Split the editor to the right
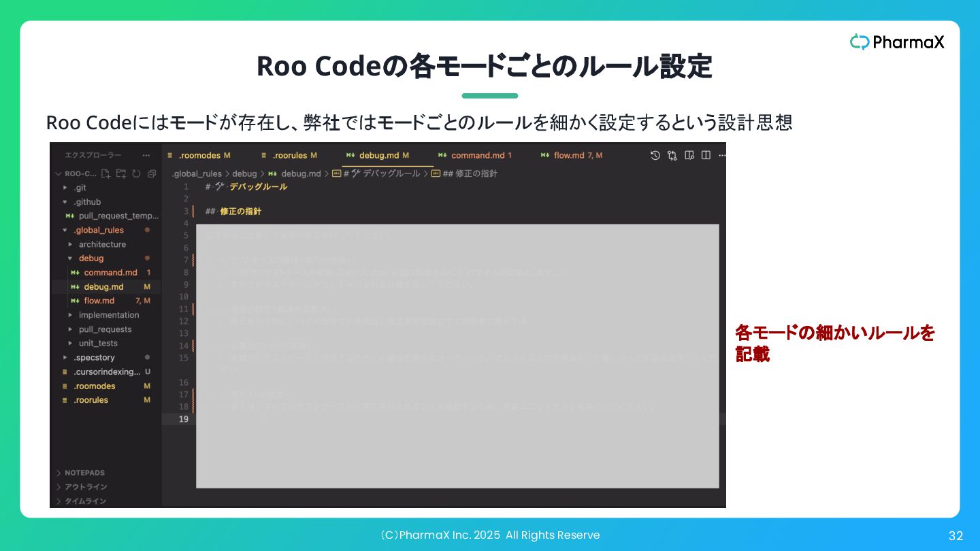 coord(706,155)
